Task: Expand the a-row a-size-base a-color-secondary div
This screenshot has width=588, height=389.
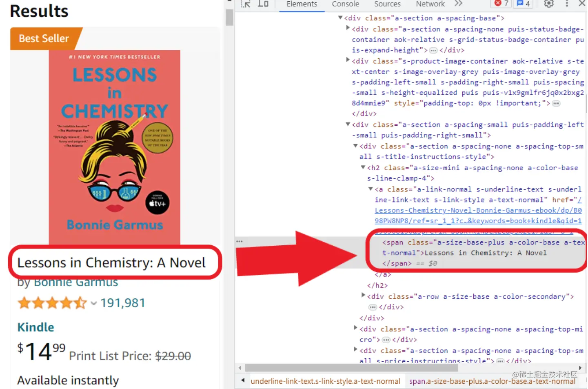Action: pos(363,295)
